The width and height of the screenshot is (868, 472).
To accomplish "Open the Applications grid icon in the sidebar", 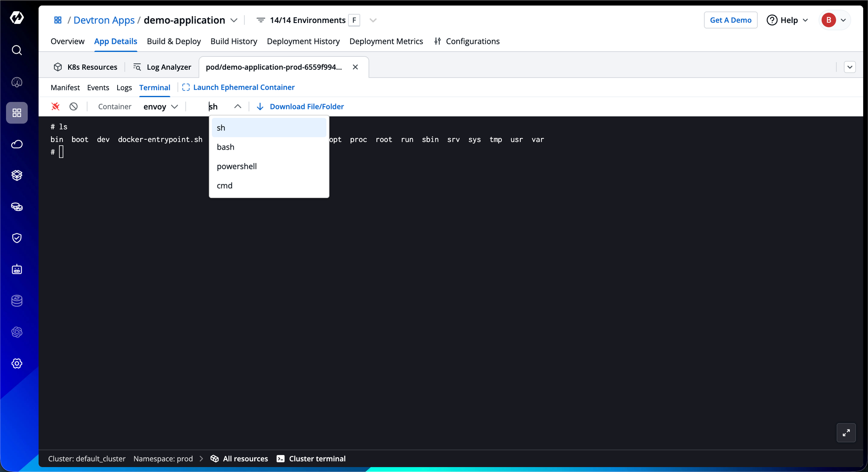I will click(17, 113).
